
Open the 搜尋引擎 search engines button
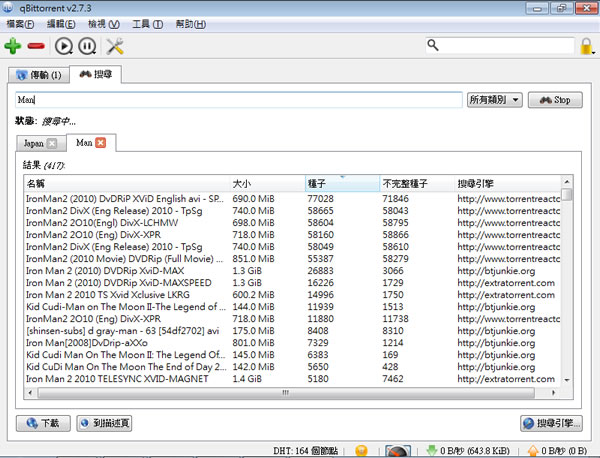552,423
